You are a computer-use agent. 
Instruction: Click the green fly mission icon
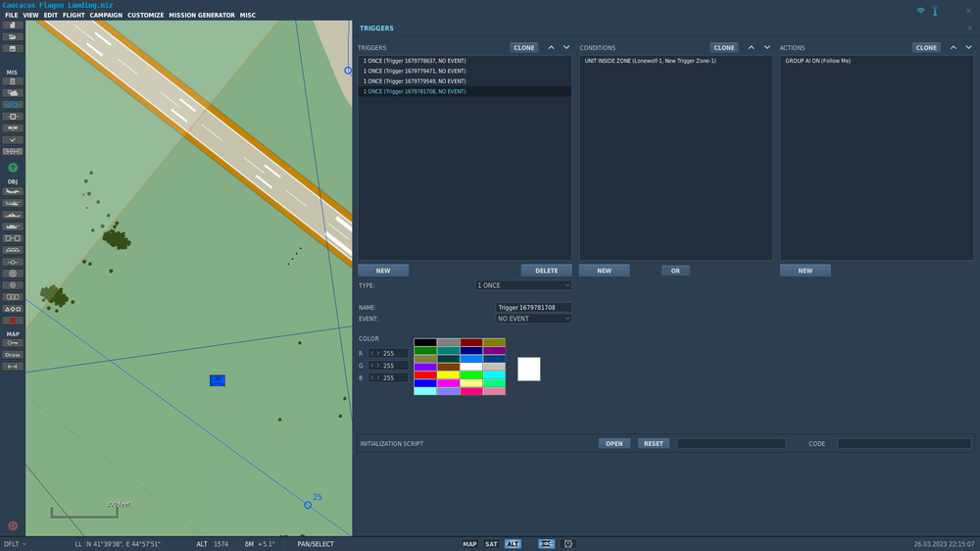click(13, 168)
